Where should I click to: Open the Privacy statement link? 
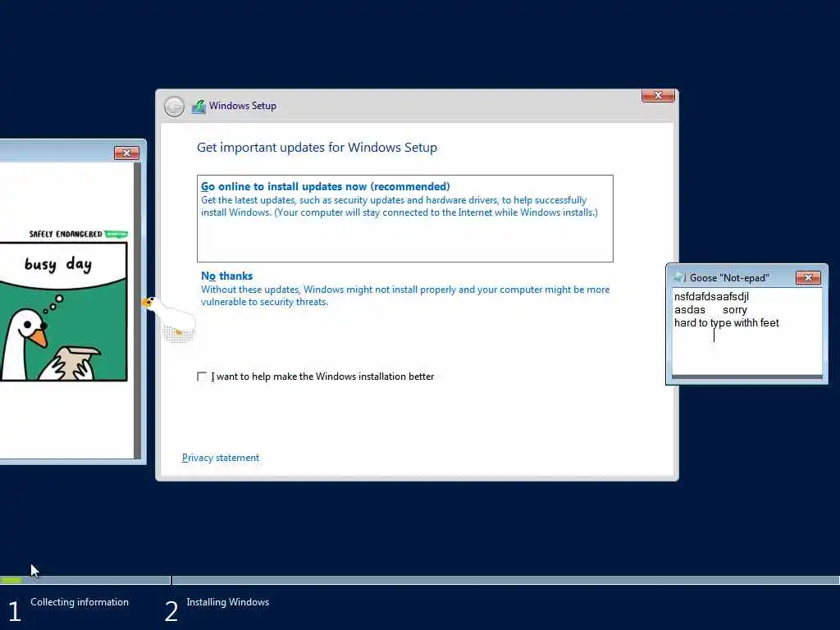(x=220, y=458)
